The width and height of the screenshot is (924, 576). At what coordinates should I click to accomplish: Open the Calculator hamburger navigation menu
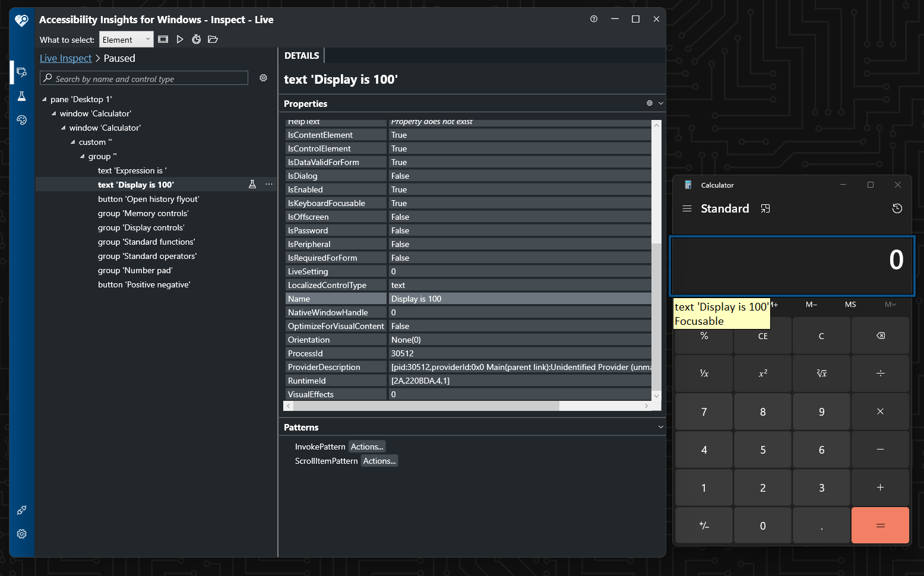687,208
